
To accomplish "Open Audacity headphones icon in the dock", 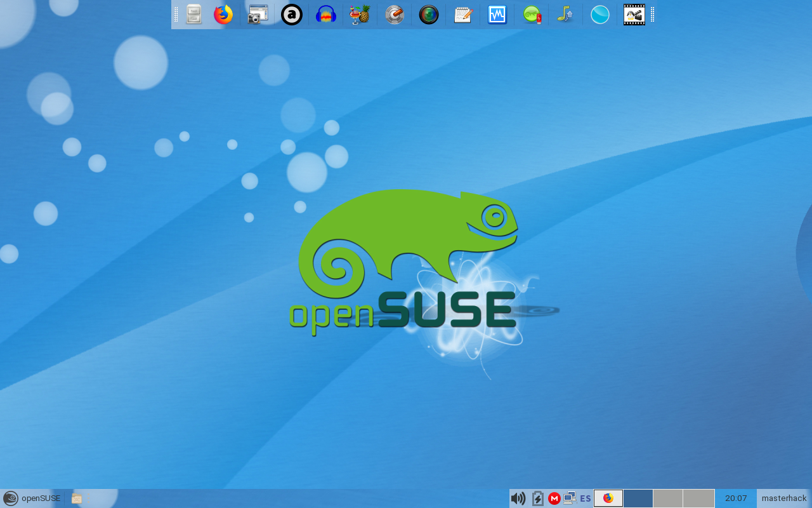I will point(325,14).
